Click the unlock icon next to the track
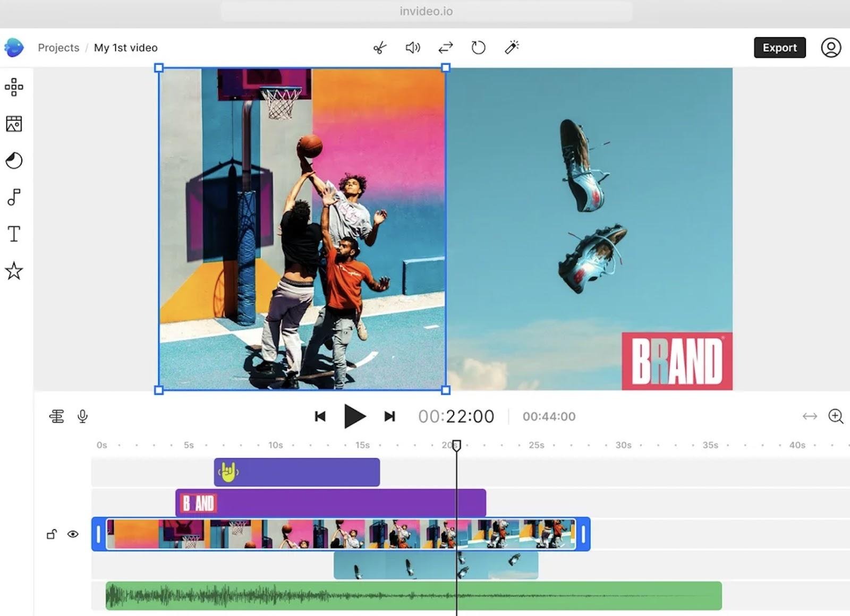 coord(52,534)
